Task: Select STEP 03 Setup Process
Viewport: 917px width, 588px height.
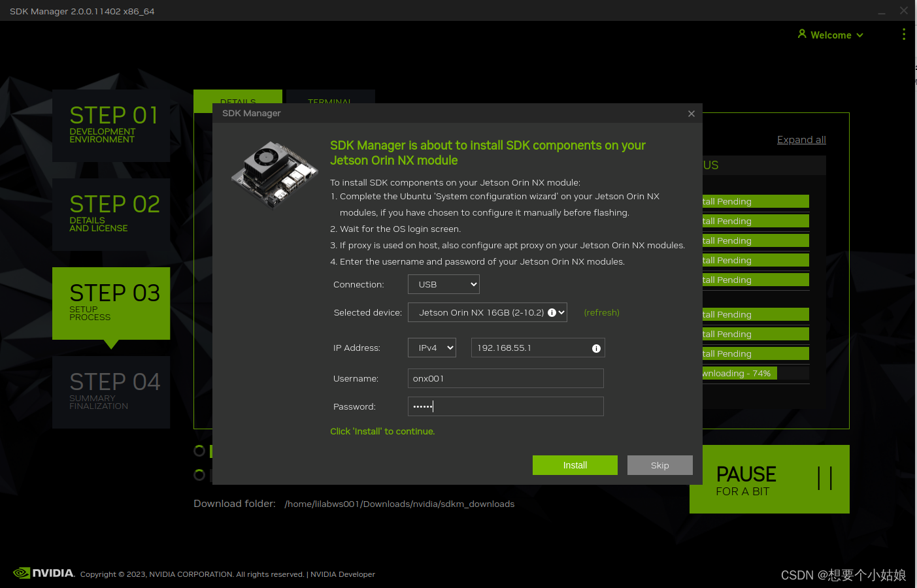Action: pos(111,303)
